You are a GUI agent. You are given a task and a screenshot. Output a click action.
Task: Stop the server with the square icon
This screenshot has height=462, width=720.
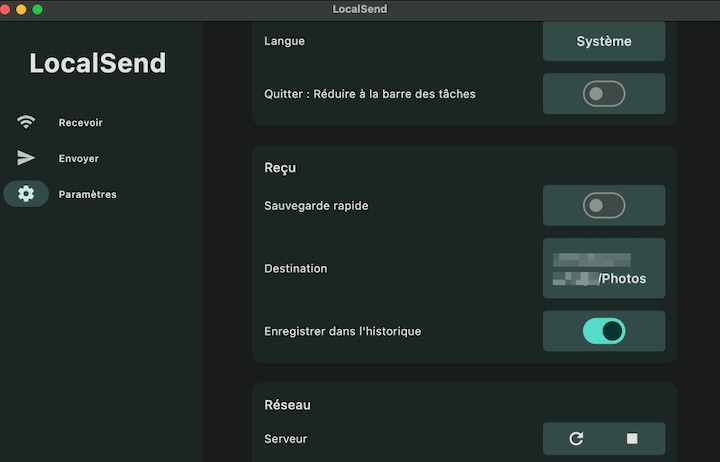pos(632,438)
